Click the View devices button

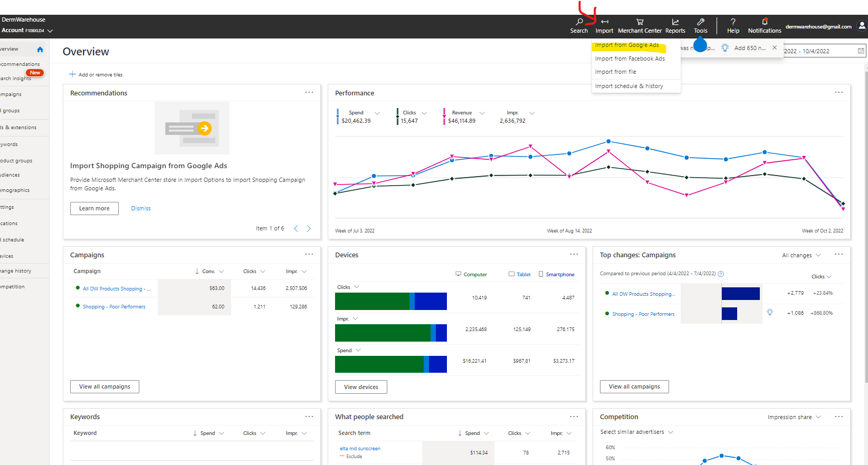[361, 387]
